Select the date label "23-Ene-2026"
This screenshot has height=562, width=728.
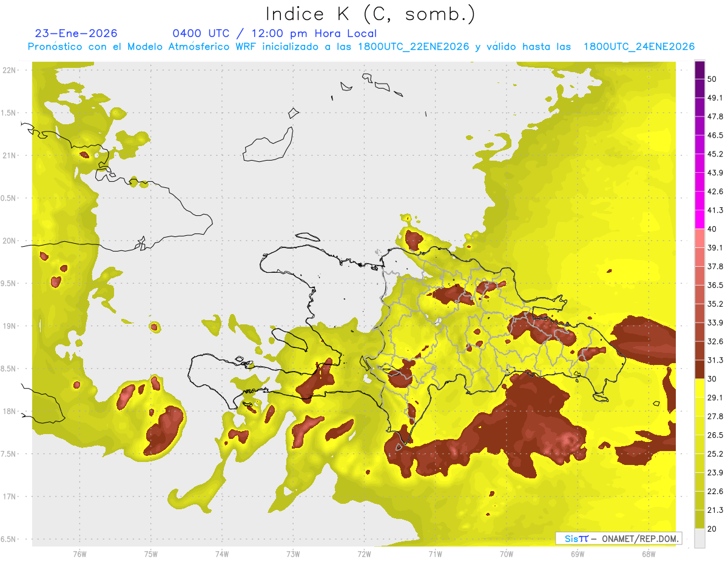[x=76, y=33]
